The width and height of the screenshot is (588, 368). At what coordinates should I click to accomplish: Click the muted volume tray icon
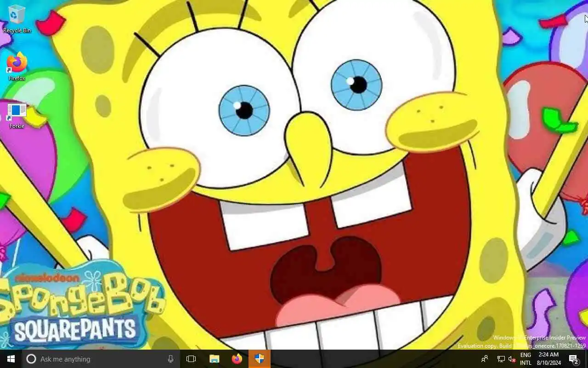pos(512,359)
